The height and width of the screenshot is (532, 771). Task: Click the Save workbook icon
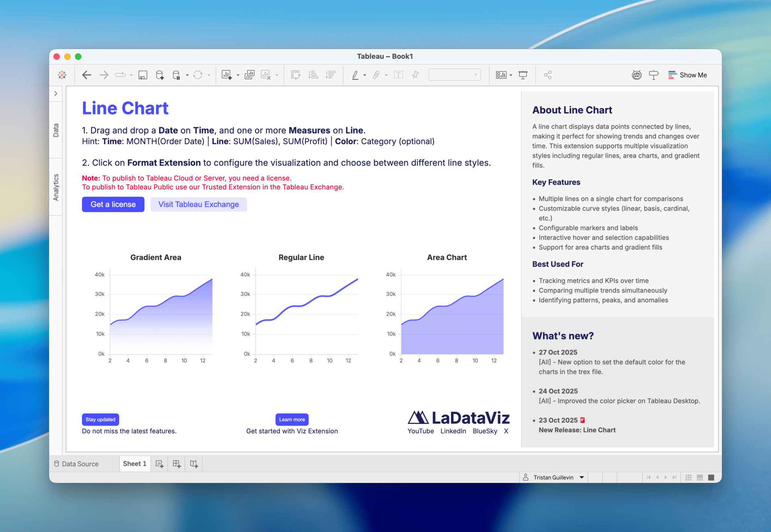tap(143, 75)
